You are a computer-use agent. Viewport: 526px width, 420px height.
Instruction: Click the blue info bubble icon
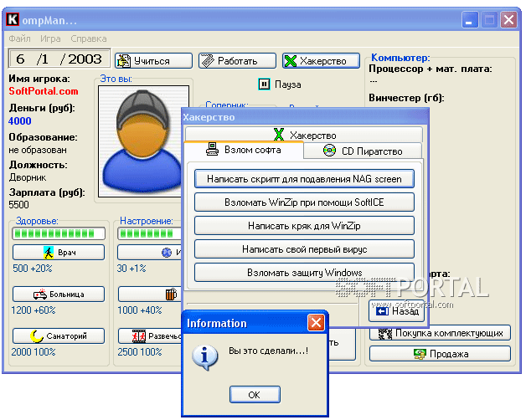[x=205, y=357]
